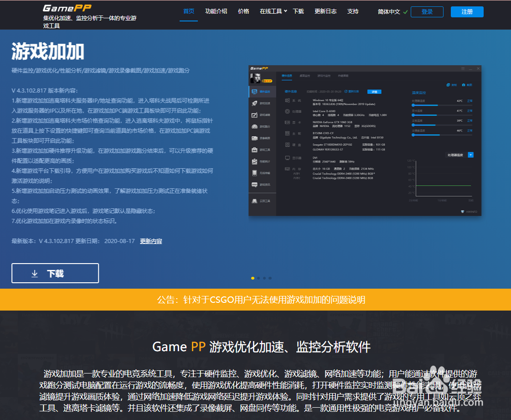Click the 硬盘 disk icon in preview hardware list
Image resolution: width=511 pixels, height=420 pixels.
pyautogui.click(x=287, y=145)
